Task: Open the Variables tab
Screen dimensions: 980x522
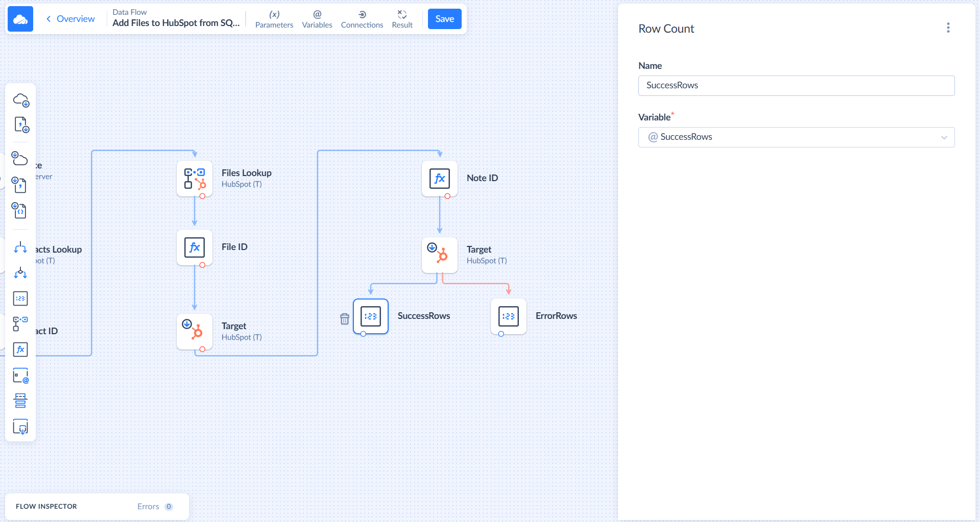Action: pos(317,19)
